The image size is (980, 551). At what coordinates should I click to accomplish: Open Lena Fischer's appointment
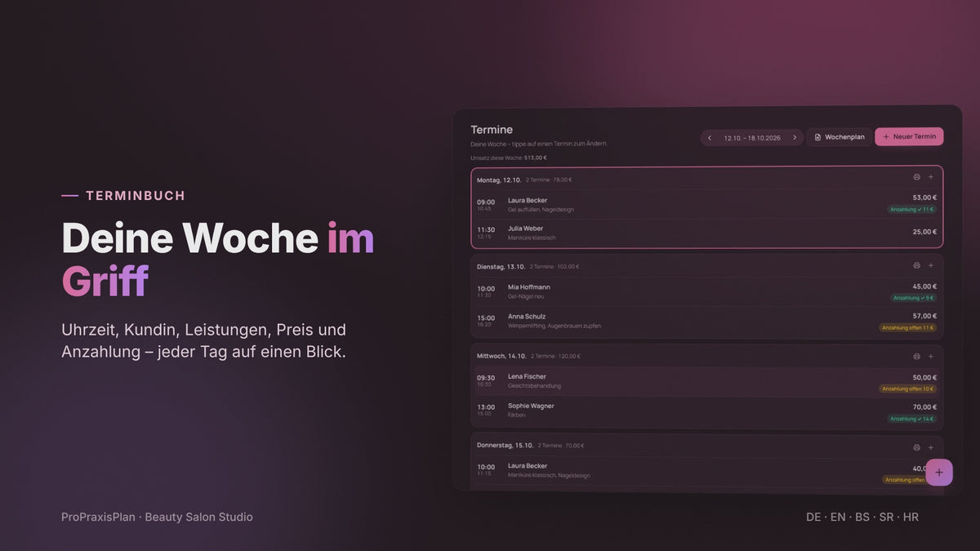(x=707, y=381)
